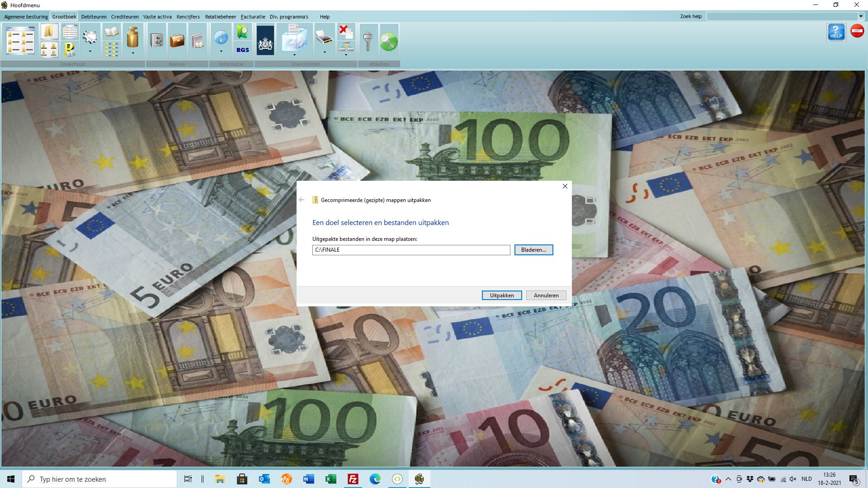The height and width of the screenshot is (488, 868).
Task: Expand the arrow under the organization chart icon
Action: point(346,55)
